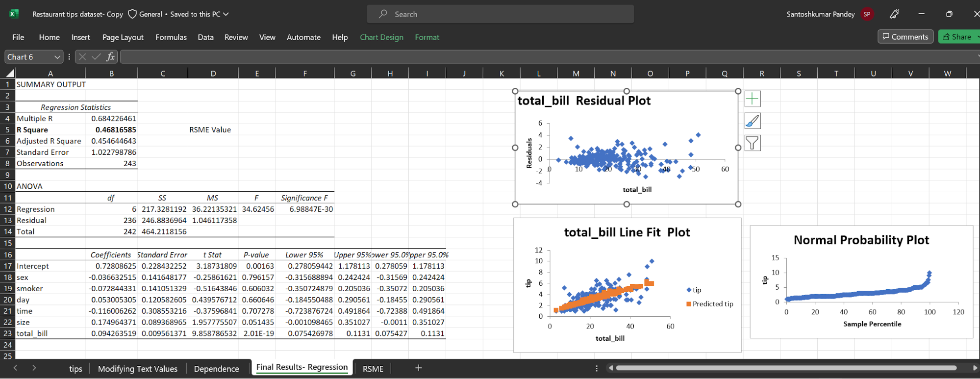Screen dimensions: 980x379
Task: Click the horizontal scrollbar thumb
Action: [x=786, y=368]
